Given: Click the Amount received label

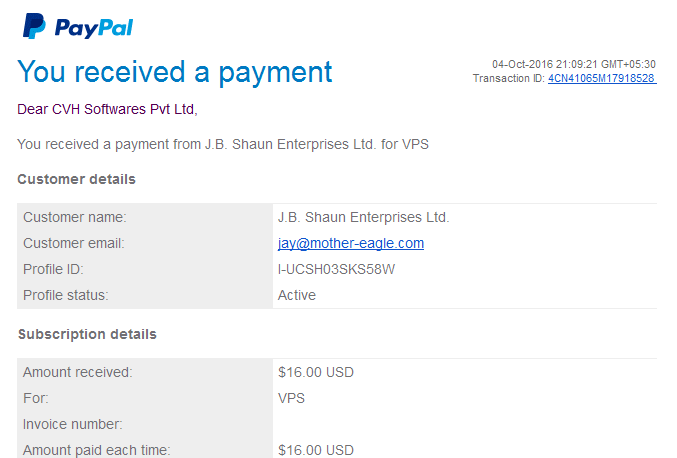Looking at the screenshot, I should click(78, 372).
